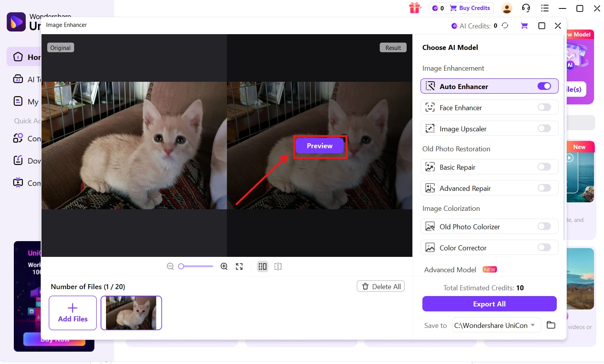
Task: Select the split-slider compare view icon
Action: 278,266
